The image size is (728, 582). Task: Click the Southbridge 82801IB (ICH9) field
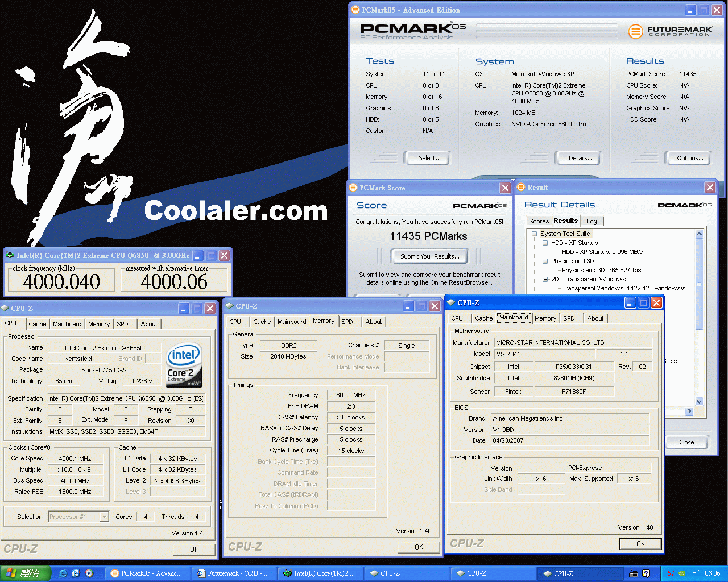574,378
